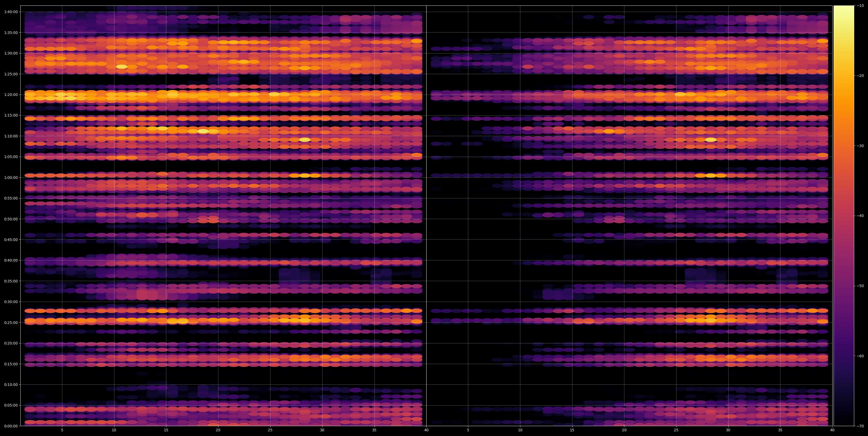Click x-axis tick 5 of the left heatmap
The width and height of the screenshot is (868, 436).
[x=62, y=430]
